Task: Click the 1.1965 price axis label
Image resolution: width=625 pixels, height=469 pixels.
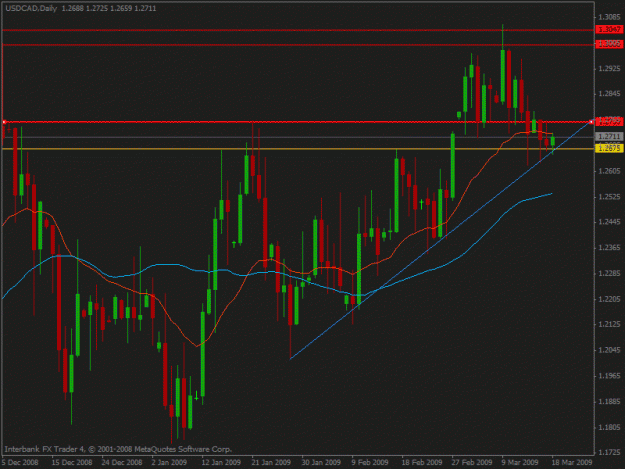Action: [609, 376]
